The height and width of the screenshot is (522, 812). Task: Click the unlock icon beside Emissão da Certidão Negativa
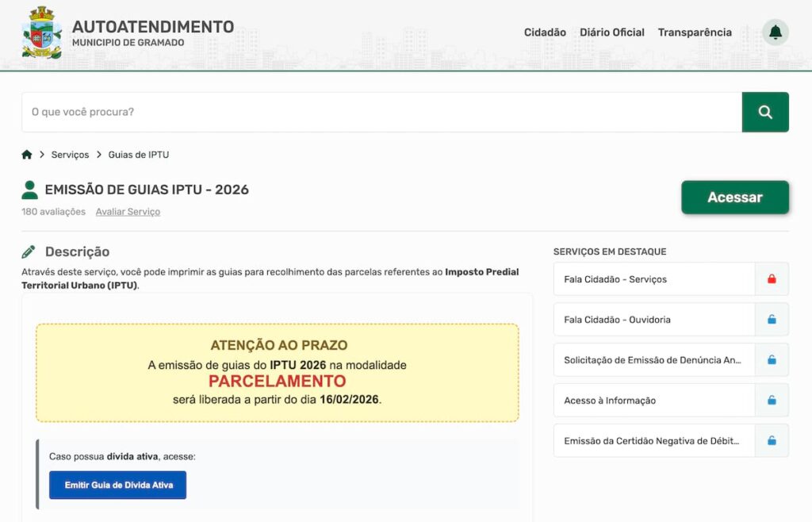tap(772, 441)
